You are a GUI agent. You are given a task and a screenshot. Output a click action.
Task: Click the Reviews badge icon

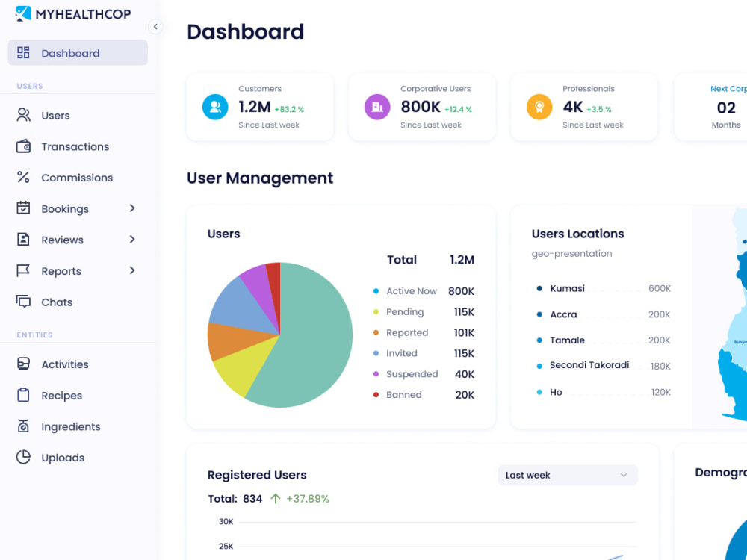(23, 239)
